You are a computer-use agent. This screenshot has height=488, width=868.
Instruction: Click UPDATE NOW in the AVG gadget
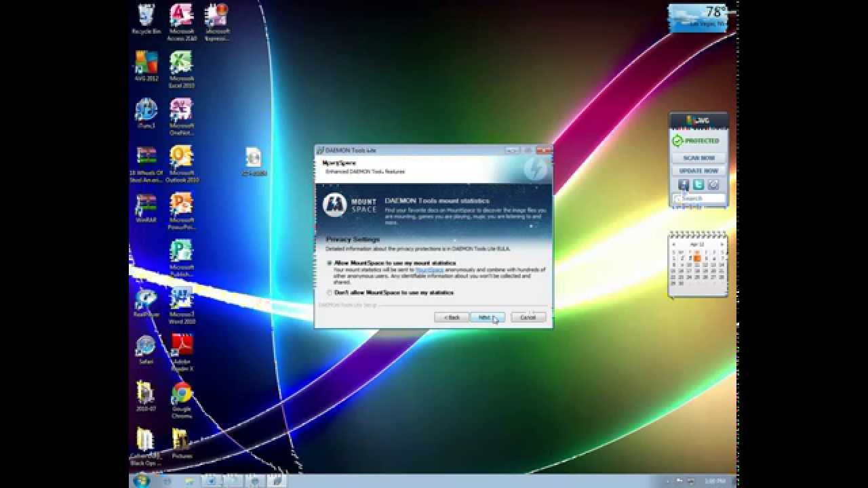(x=698, y=171)
